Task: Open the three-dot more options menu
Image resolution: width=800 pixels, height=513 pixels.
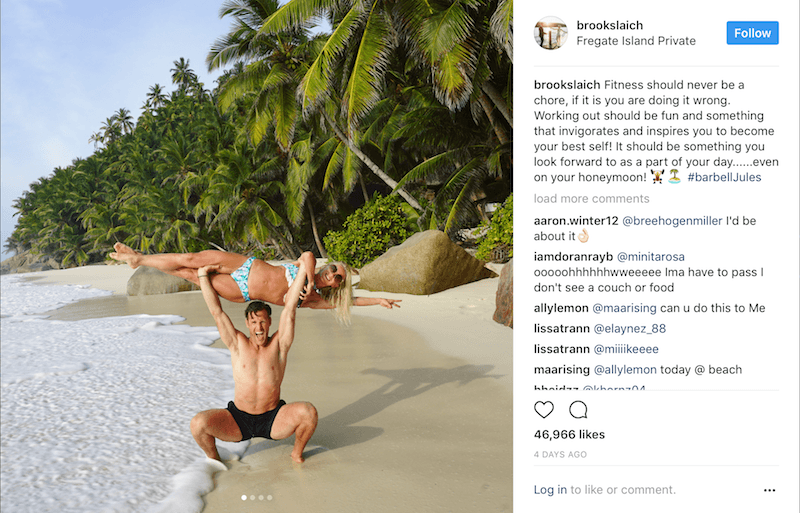Action: [x=769, y=490]
